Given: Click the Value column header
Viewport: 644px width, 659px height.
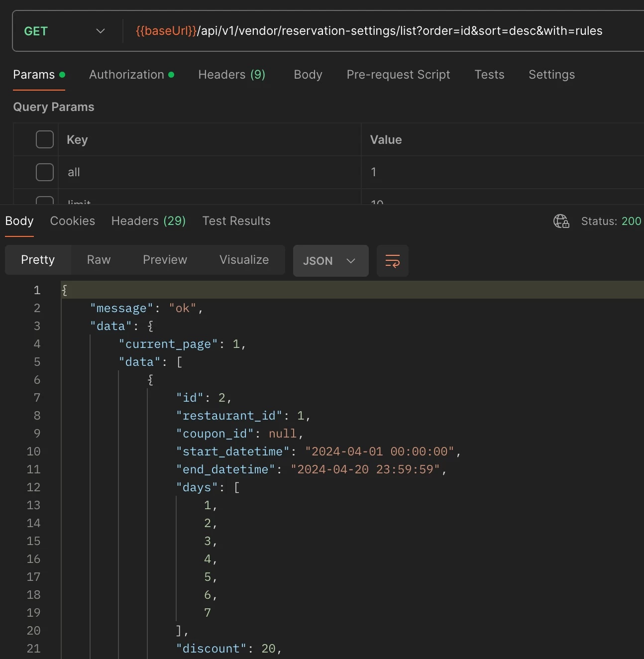Looking at the screenshot, I should [386, 140].
